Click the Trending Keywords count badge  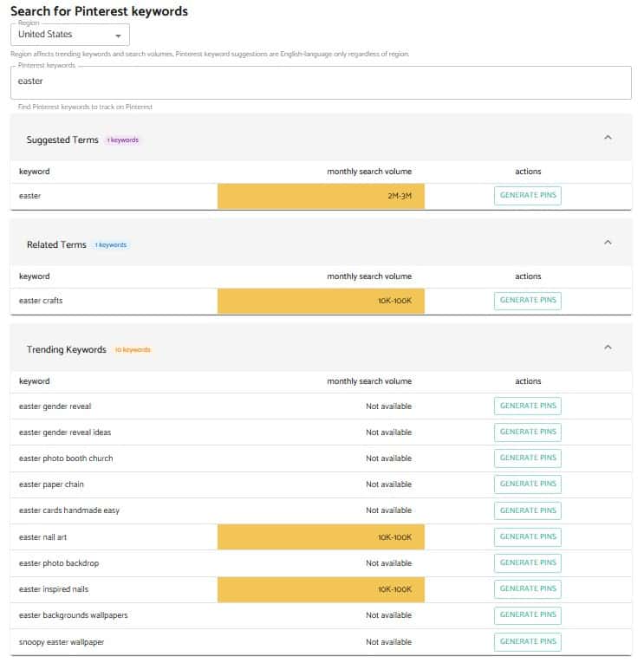(133, 349)
